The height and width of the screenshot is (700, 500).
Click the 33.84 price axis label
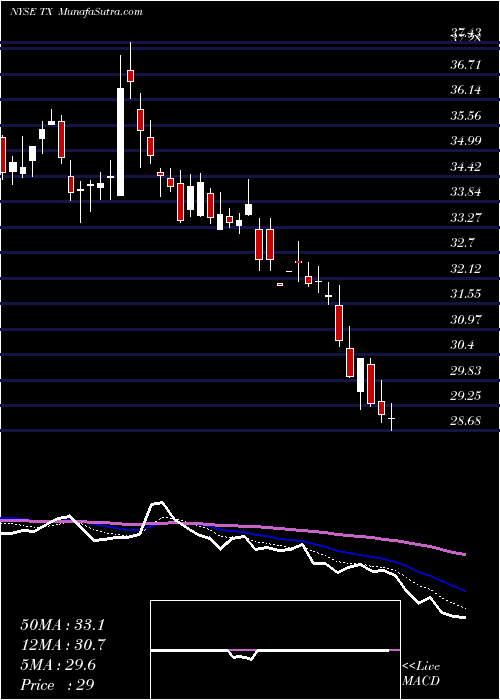(x=466, y=192)
